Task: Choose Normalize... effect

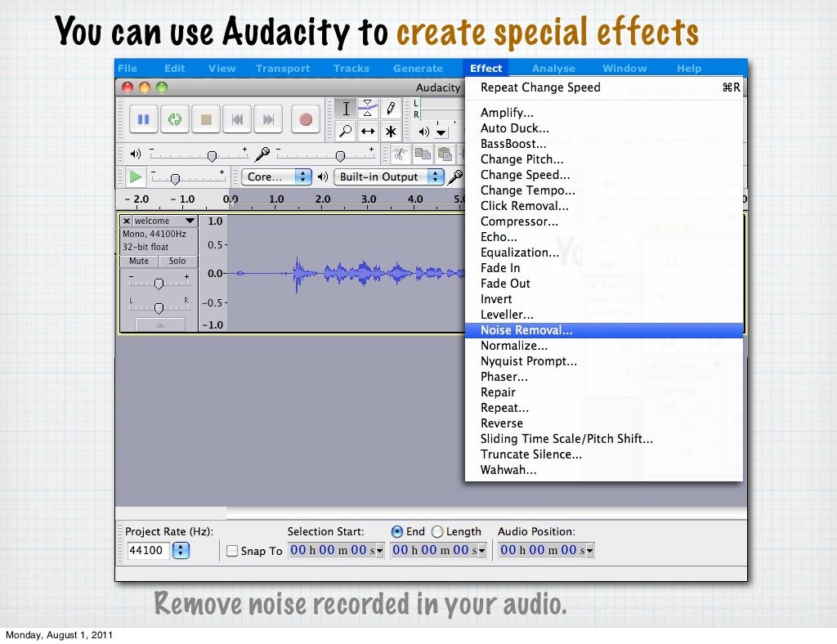Action: tap(604, 346)
